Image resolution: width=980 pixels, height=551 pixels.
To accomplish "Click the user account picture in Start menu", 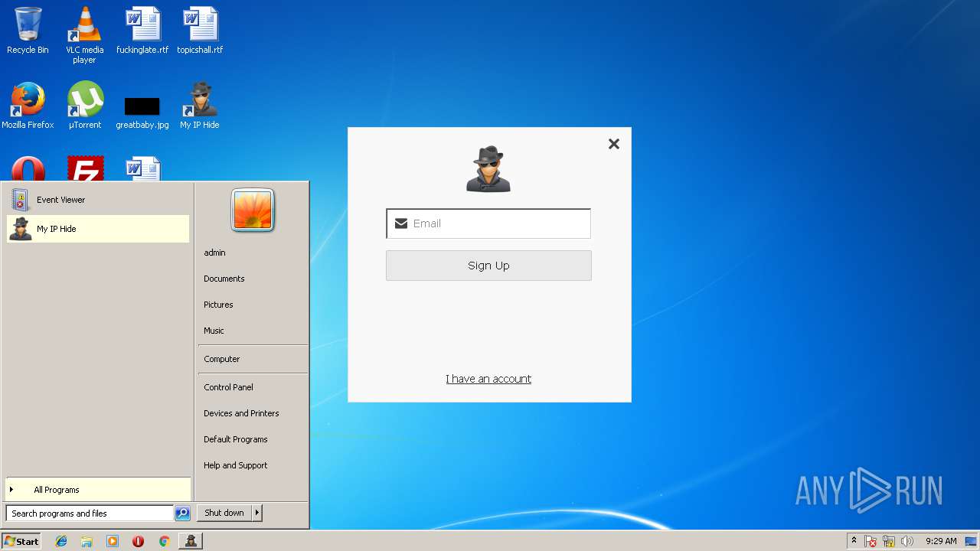I will (x=253, y=210).
